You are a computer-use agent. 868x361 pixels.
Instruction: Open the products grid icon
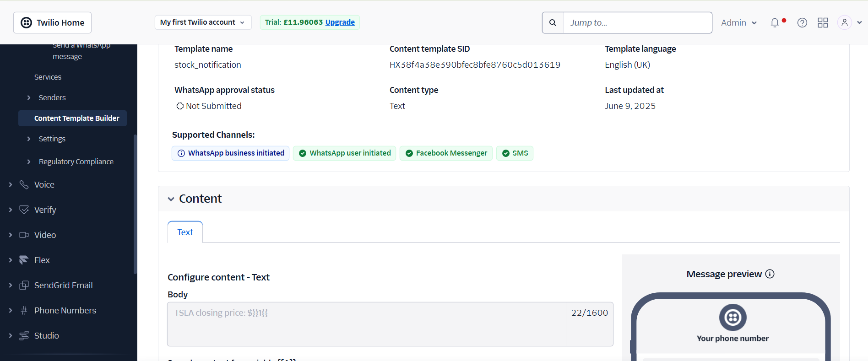(823, 22)
